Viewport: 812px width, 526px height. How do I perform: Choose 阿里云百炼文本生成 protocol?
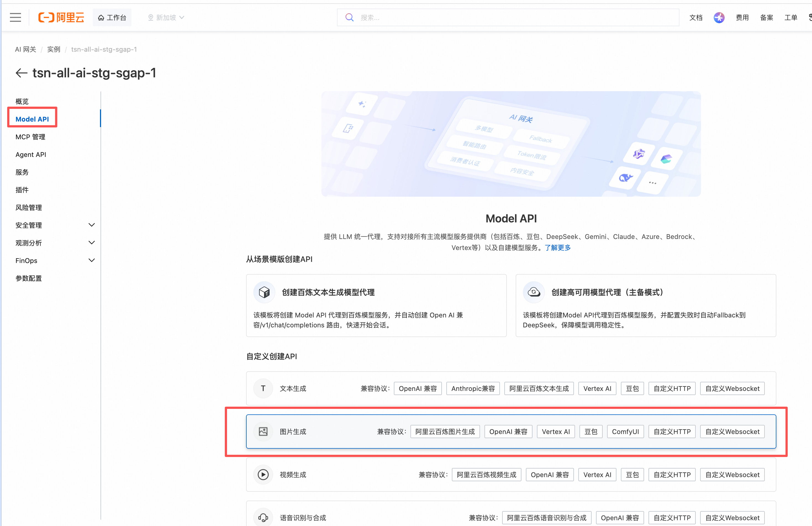pyautogui.click(x=539, y=388)
